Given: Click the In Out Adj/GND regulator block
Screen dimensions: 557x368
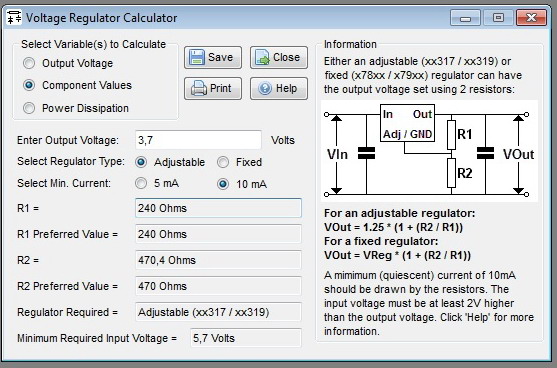Looking at the screenshot, I should tap(407, 123).
